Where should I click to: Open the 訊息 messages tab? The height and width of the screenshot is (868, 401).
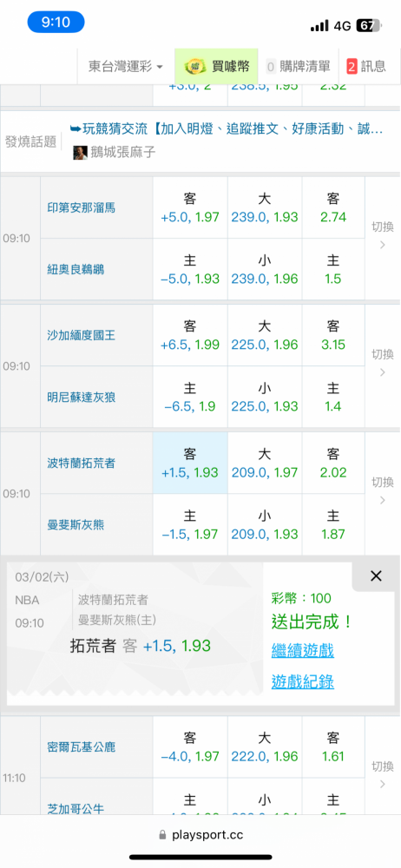366,67
